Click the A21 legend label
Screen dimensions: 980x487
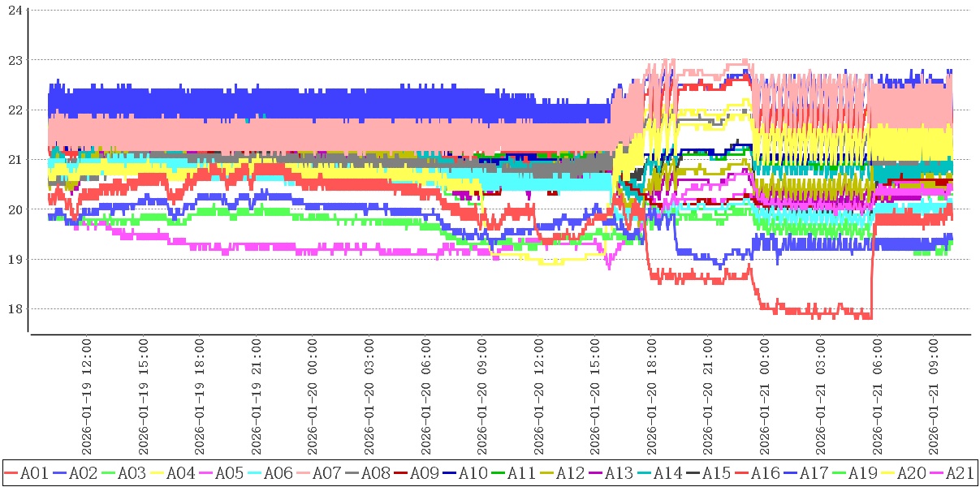[960, 472]
